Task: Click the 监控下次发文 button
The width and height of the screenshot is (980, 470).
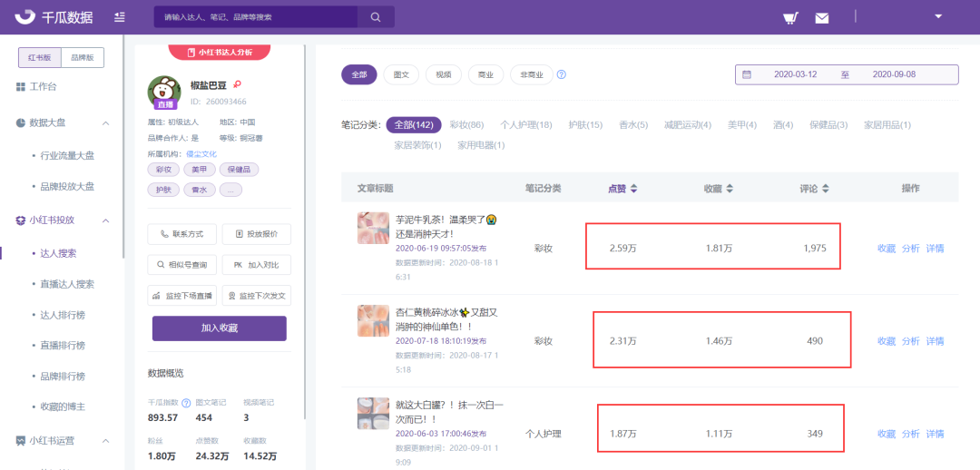Action: point(257,295)
